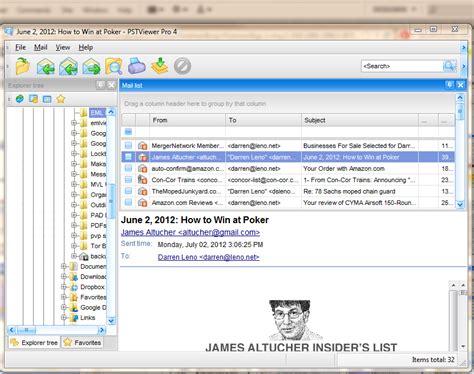474x374 pixels.
Task: Select the Dropbox folder in tree
Action: click(92, 287)
